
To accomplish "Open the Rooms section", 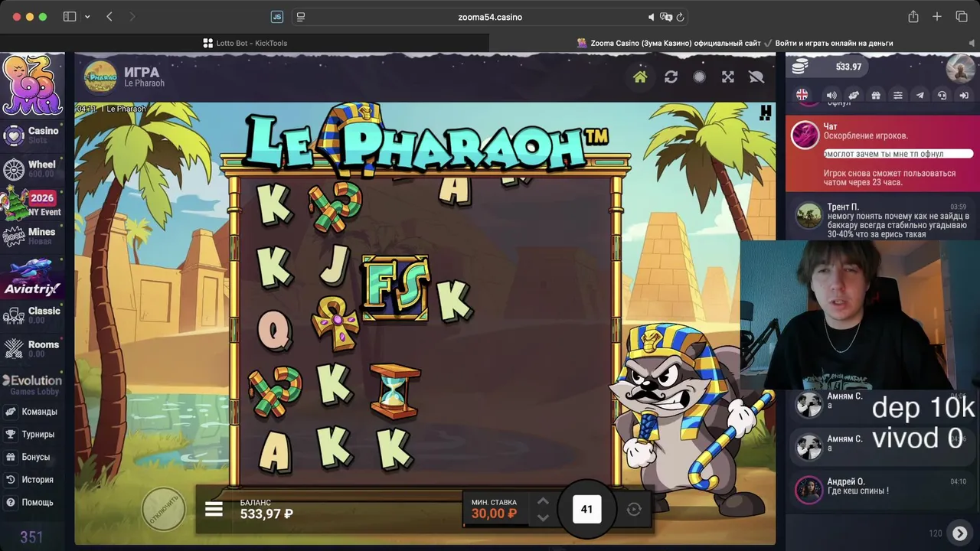I will (31, 349).
